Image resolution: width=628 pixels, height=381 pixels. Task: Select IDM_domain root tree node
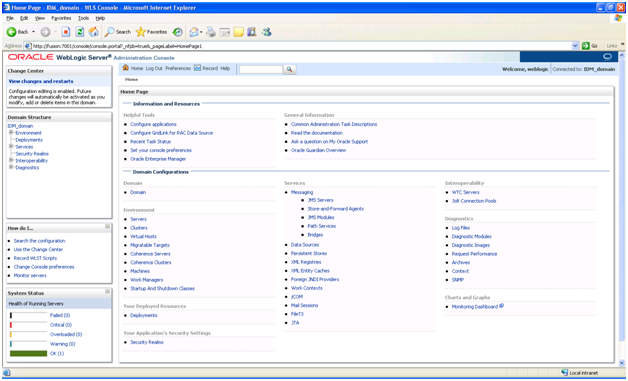[x=20, y=126]
